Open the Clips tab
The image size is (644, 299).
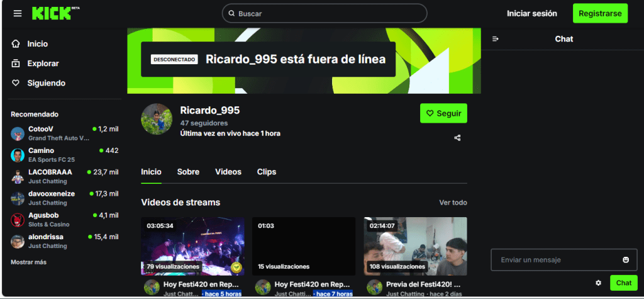(267, 172)
